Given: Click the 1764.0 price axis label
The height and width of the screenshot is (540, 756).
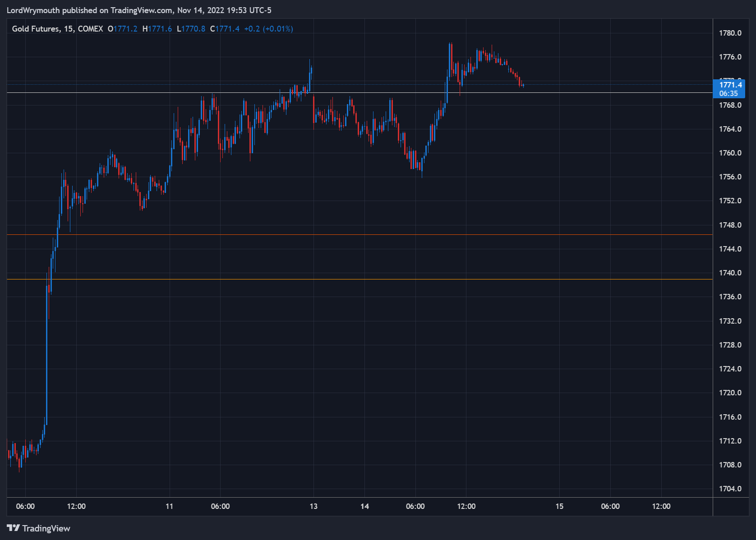Looking at the screenshot, I should coord(730,129).
